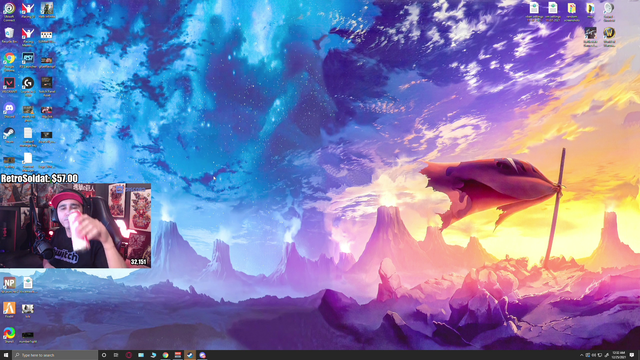This screenshot has height=360, width=640.
Task: Click the Windows Start button
Action: 6,355
